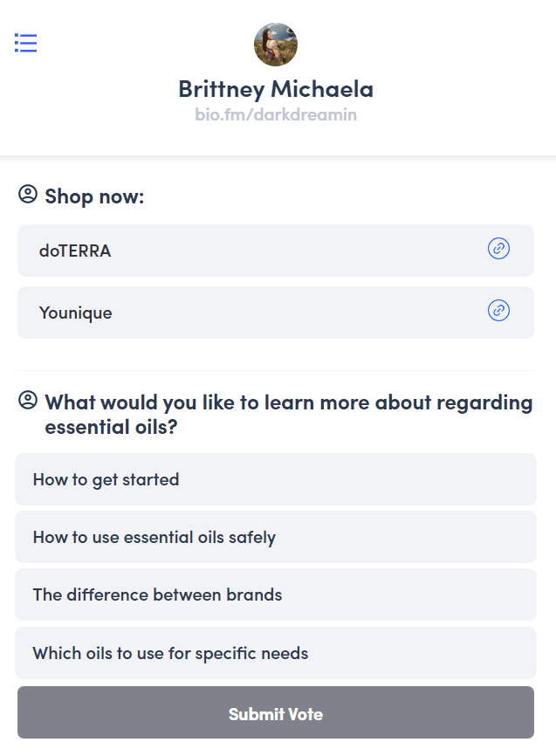The width and height of the screenshot is (556, 756).
Task: Click Brittney Michaela's profile avatar
Action: [x=276, y=45]
